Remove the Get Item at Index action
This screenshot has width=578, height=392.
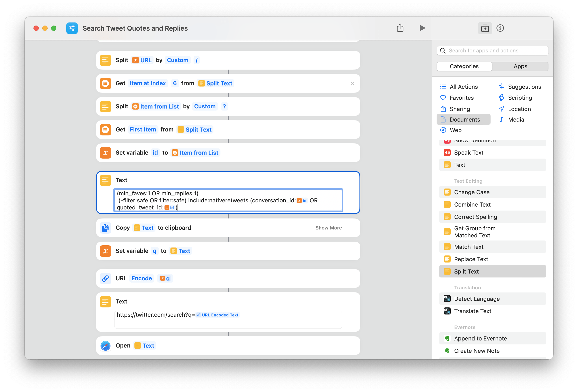click(352, 83)
